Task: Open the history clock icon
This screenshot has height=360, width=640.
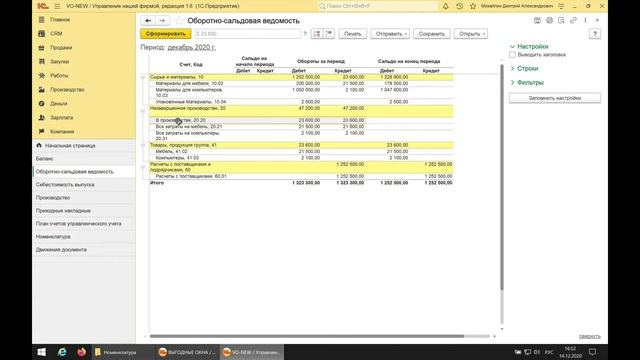Action: pos(459,6)
